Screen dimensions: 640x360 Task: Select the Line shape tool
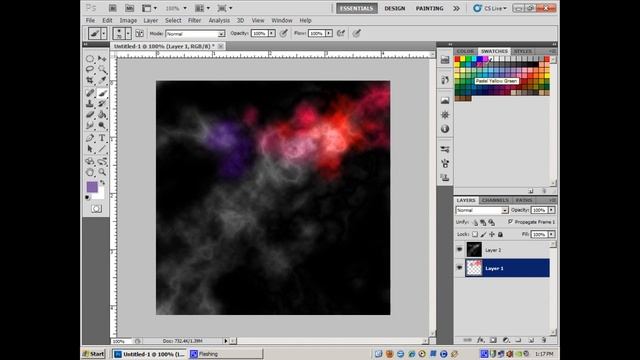point(102,149)
